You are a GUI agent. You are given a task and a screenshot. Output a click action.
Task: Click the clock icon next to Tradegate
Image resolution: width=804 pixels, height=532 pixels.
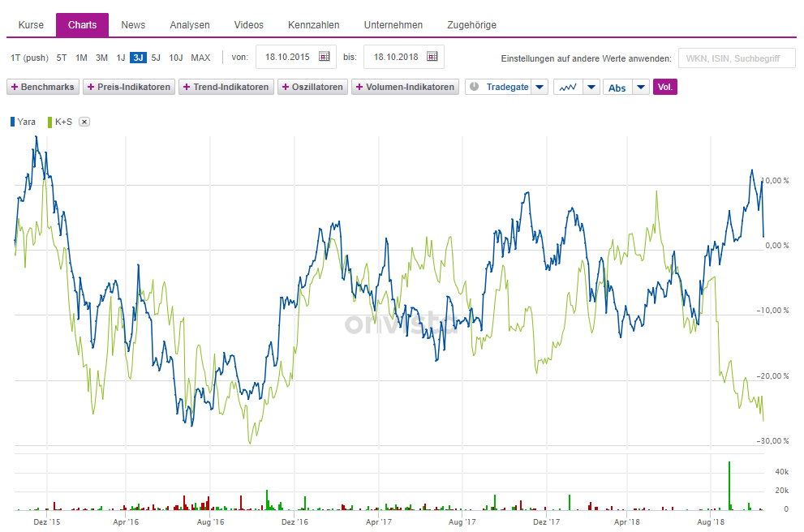tap(475, 87)
